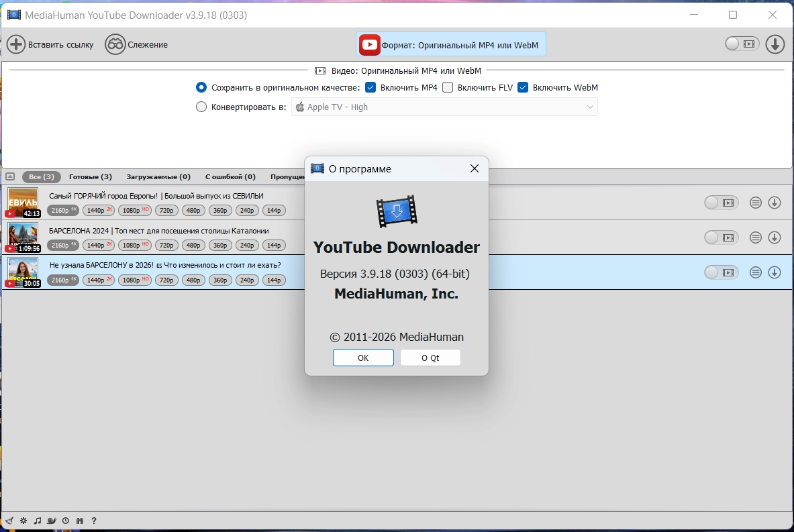Screen dimensions: 794x532
Task: Click the О Qt button
Action: (x=430, y=358)
